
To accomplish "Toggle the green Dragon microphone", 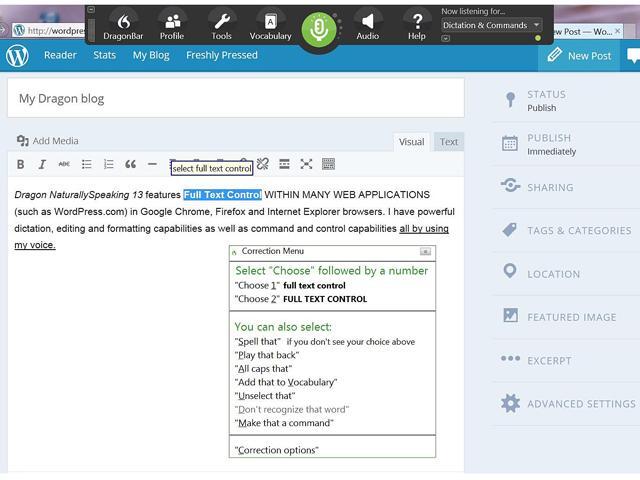I will tap(319, 29).
